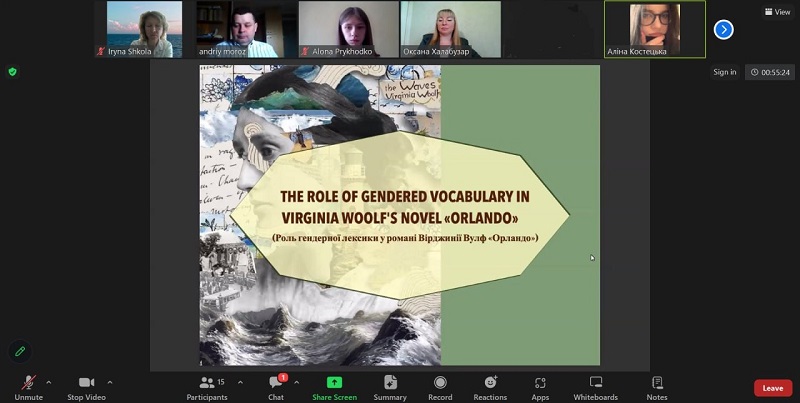Expand participants options chevron
The image size is (800, 403).
[x=240, y=382]
